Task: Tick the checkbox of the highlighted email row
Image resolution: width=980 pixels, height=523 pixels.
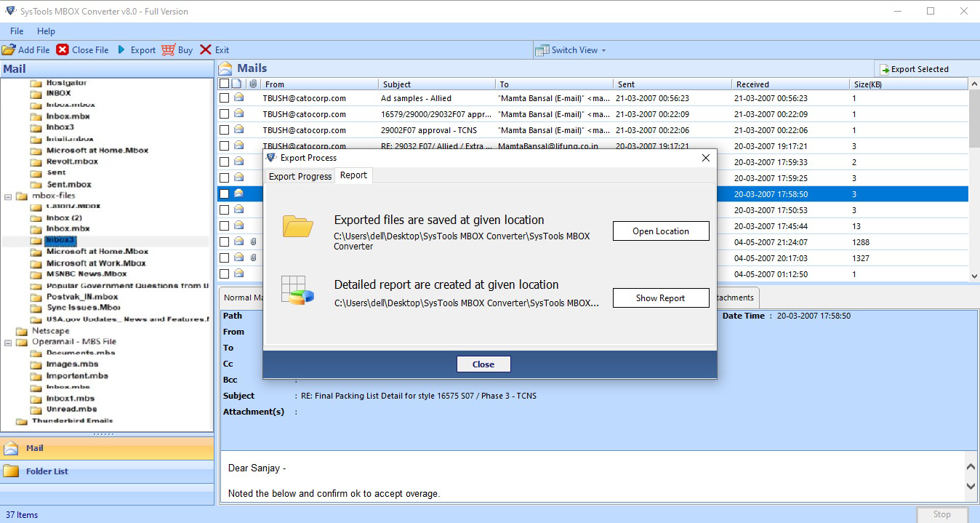Action: click(x=225, y=194)
